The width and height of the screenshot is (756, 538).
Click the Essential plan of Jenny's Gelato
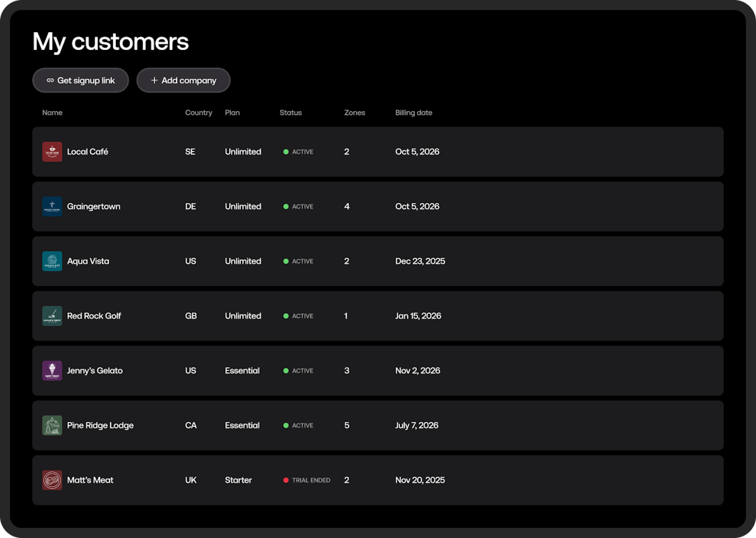point(242,370)
